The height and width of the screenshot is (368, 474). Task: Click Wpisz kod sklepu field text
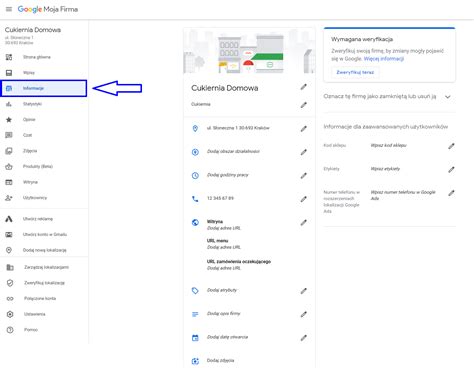click(388, 146)
